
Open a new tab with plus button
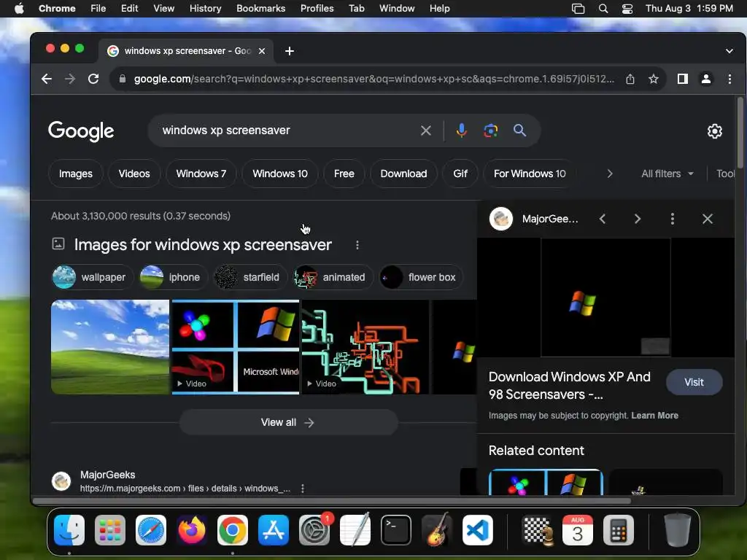[289, 51]
